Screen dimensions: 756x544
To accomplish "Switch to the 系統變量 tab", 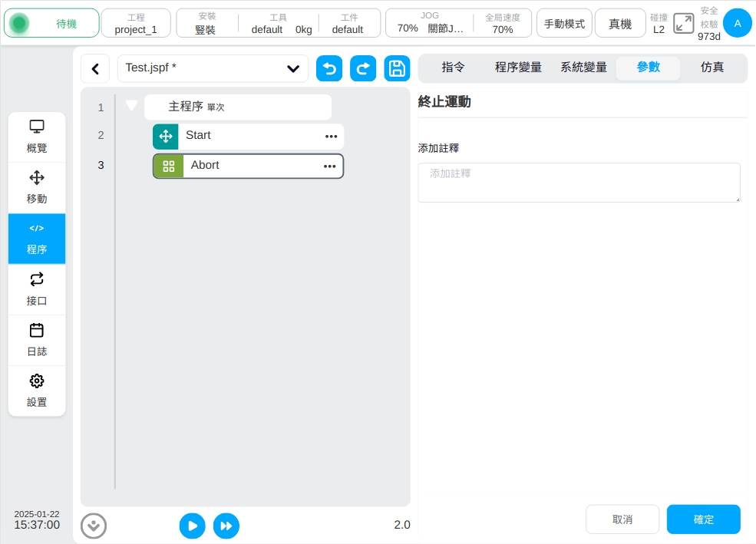I will pos(583,68).
